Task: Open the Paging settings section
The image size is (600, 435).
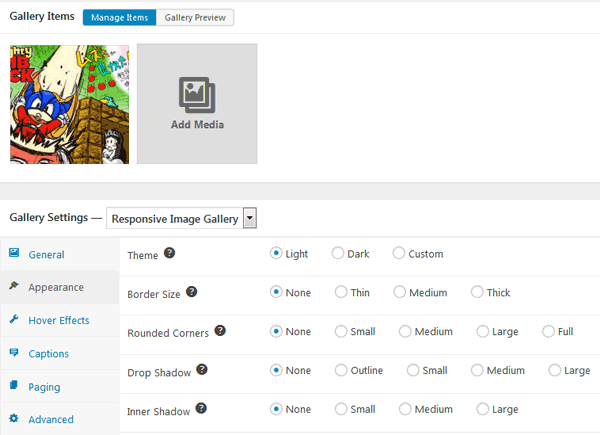Action: (44, 386)
